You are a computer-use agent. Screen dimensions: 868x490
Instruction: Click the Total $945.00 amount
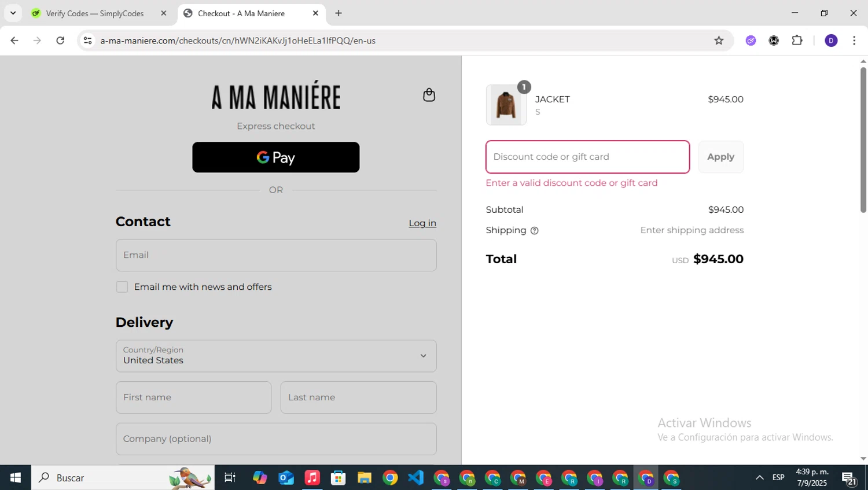tap(718, 259)
